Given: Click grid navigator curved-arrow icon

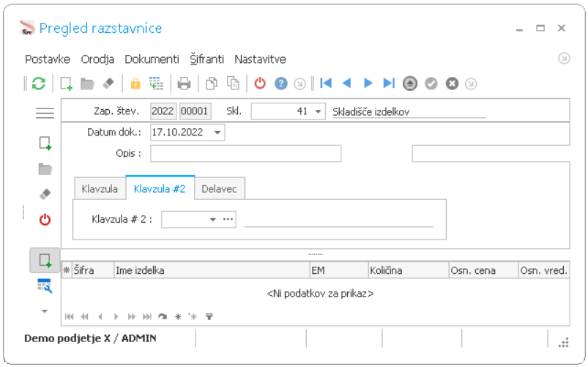Looking at the screenshot, I should [163, 316].
